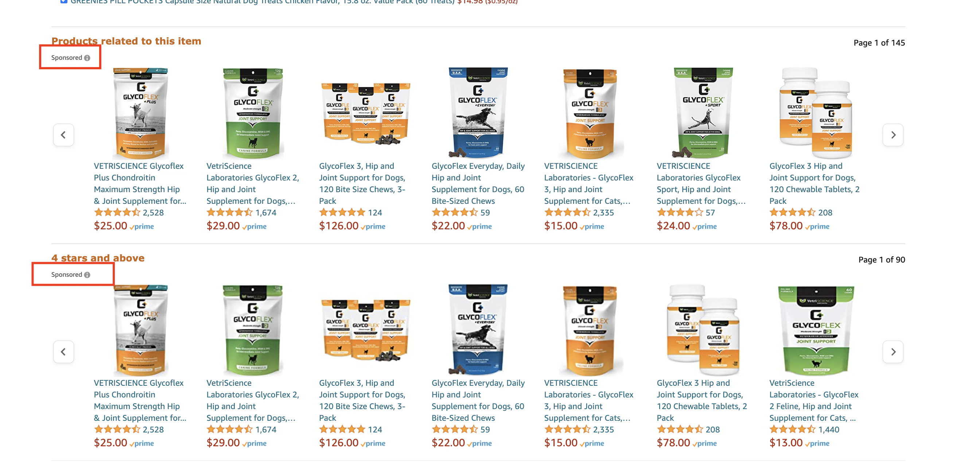This screenshot has width=980, height=474.
Task: Click GlycoFlex 3 chewable tablets bottle image in bottom row
Action: [703, 330]
